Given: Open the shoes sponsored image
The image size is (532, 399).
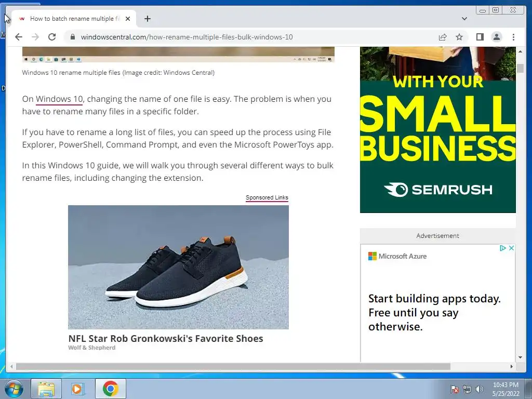Looking at the screenshot, I should [x=179, y=267].
